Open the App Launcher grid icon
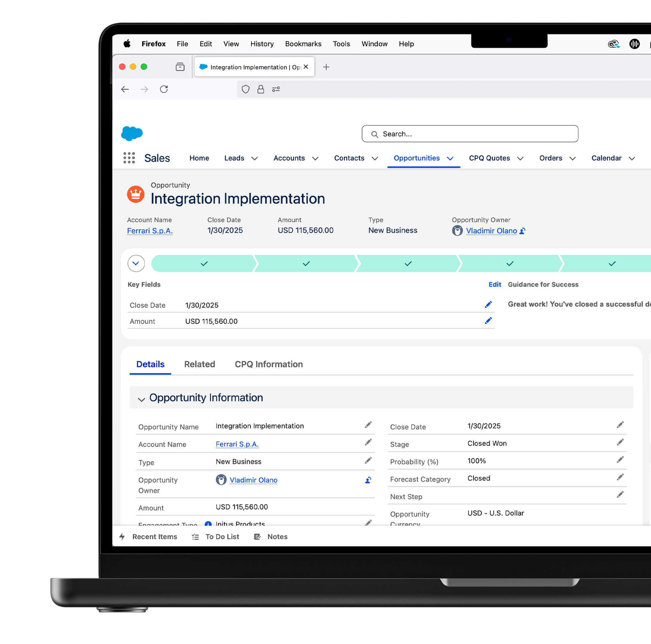The image size is (651, 644). (x=129, y=158)
